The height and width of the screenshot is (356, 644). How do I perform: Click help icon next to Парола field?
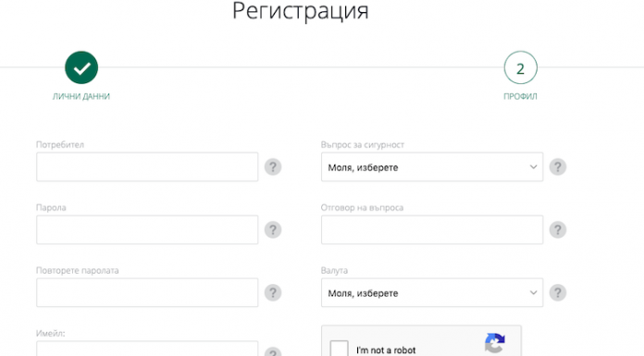(273, 230)
